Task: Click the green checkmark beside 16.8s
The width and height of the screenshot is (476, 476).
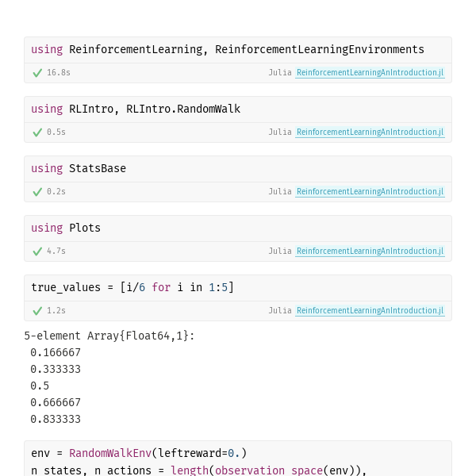Action: [37, 73]
